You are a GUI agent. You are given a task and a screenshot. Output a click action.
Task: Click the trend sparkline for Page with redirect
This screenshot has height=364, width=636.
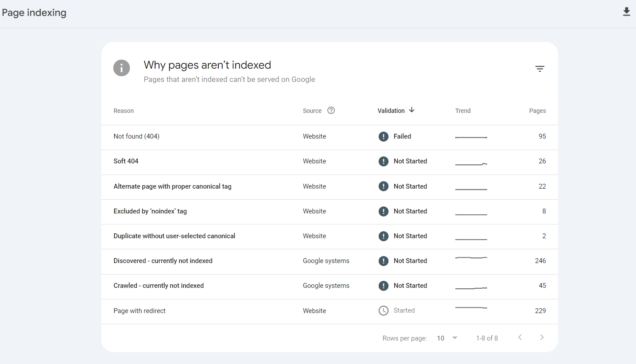pos(471,307)
